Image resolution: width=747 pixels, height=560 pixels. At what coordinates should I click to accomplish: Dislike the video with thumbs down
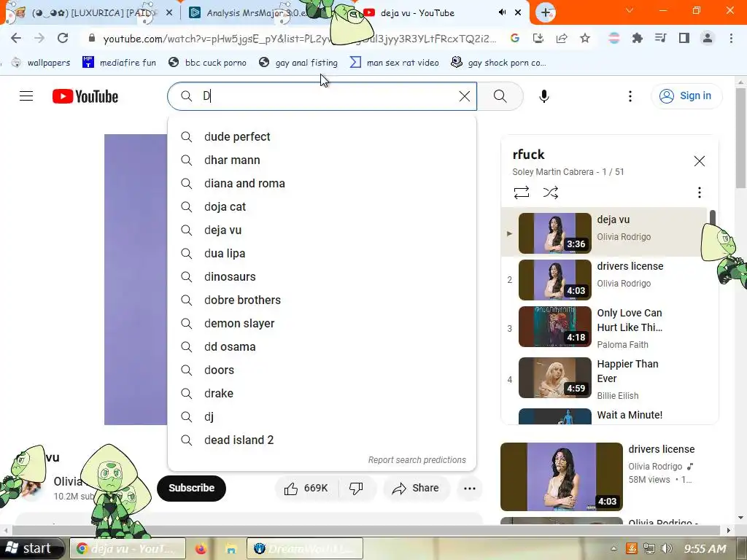356,488
